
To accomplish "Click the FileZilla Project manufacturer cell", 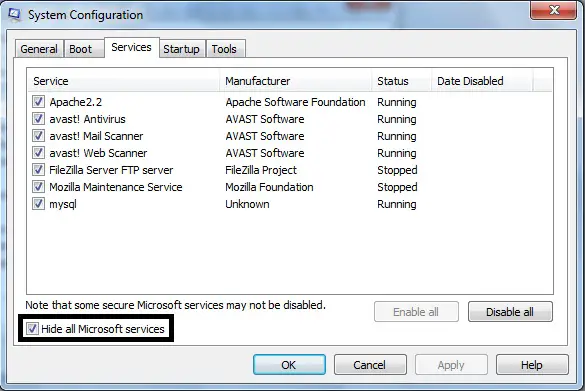I will pos(261,170).
